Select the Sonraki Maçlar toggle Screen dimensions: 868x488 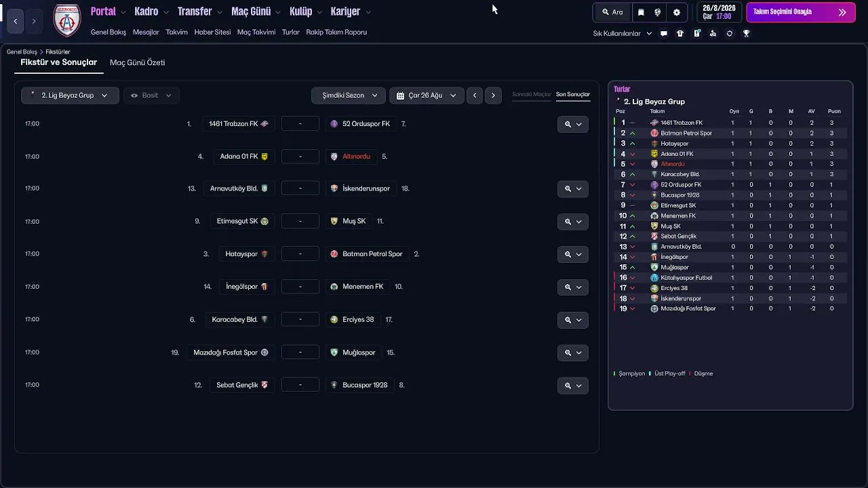click(532, 94)
